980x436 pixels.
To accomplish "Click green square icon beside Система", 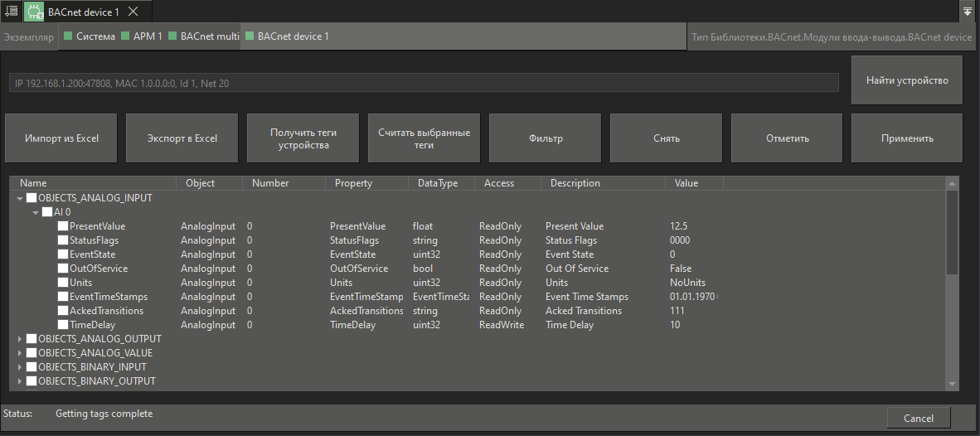I will (x=68, y=36).
